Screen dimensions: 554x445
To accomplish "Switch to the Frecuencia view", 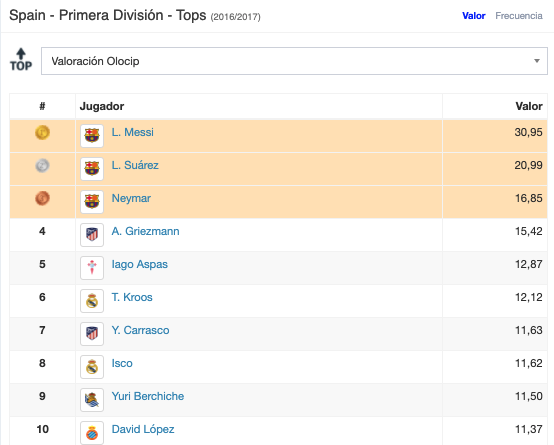I will [519, 16].
